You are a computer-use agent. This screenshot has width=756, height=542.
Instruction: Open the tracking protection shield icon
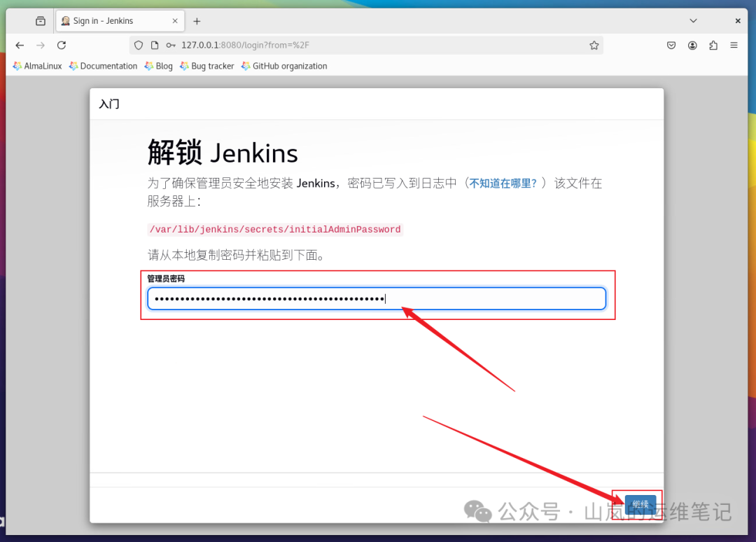tap(137, 45)
